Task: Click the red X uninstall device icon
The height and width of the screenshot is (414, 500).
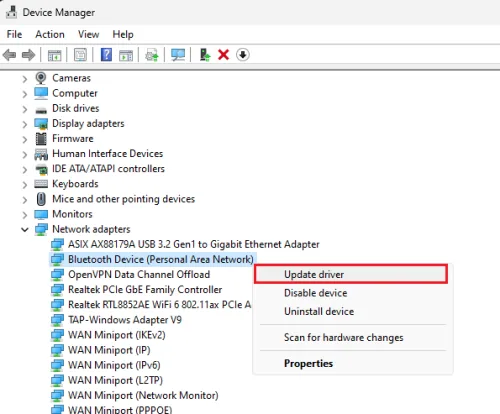Action: click(223, 55)
